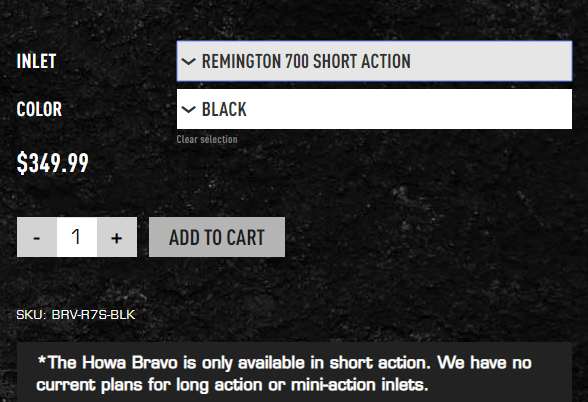The height and width of the screenshot is (402, 588).
Task: Click the COLOR field label
Action: (x=39, y=110)
